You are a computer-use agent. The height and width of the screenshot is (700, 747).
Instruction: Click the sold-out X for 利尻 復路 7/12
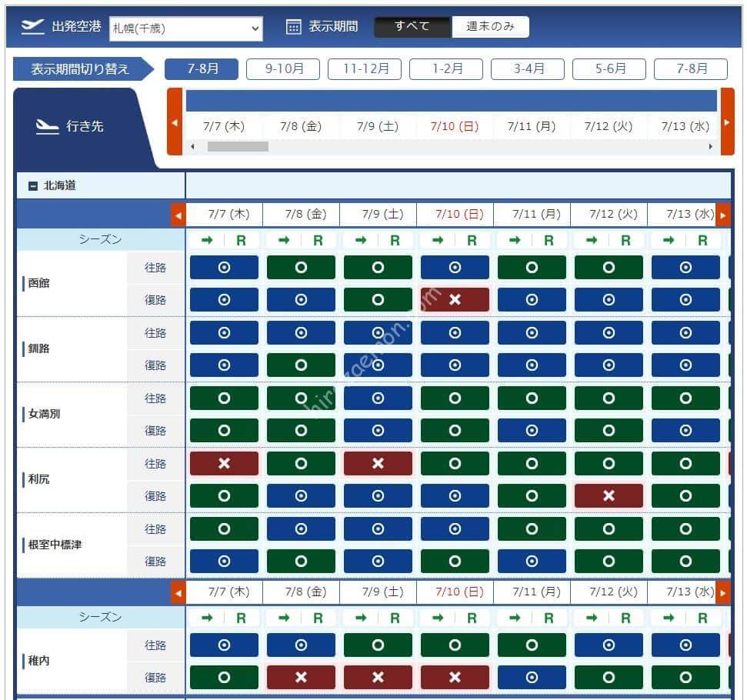coord(609,496)
